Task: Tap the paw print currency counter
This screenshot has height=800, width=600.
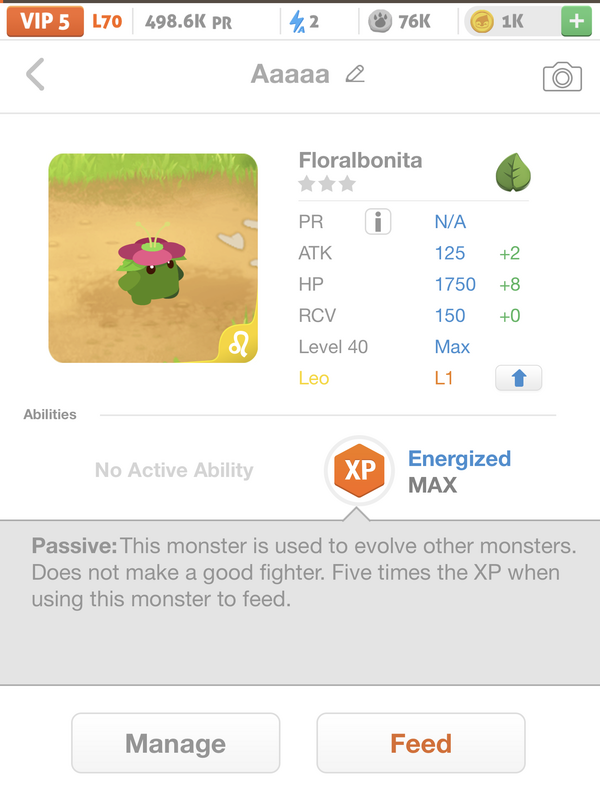Action: click(402, 21)
